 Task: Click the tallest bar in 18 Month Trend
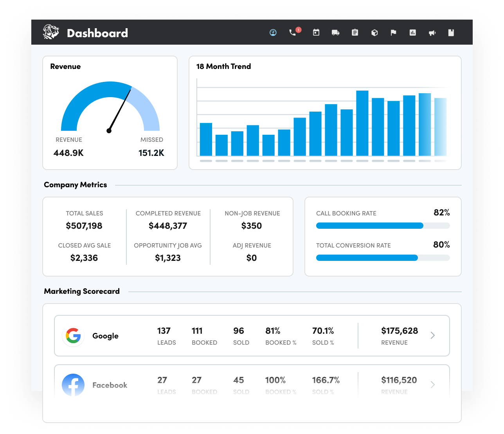click(362, 123)
